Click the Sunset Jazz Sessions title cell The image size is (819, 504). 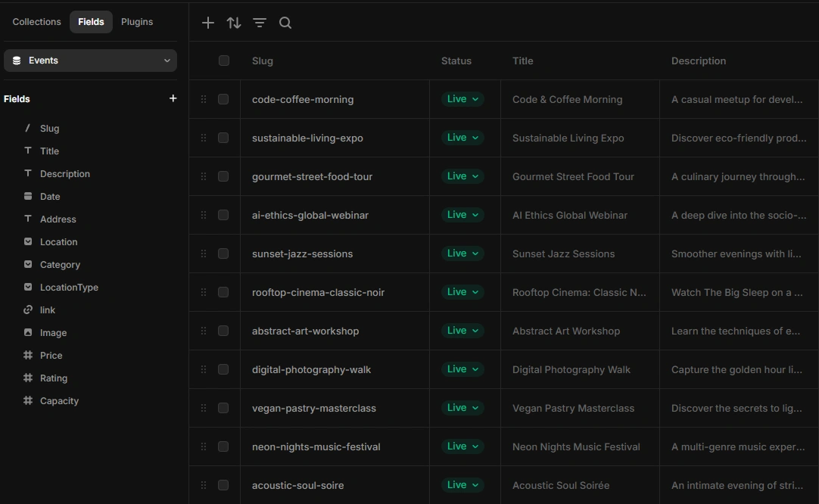pyautogui.click(x=580, y=254)
